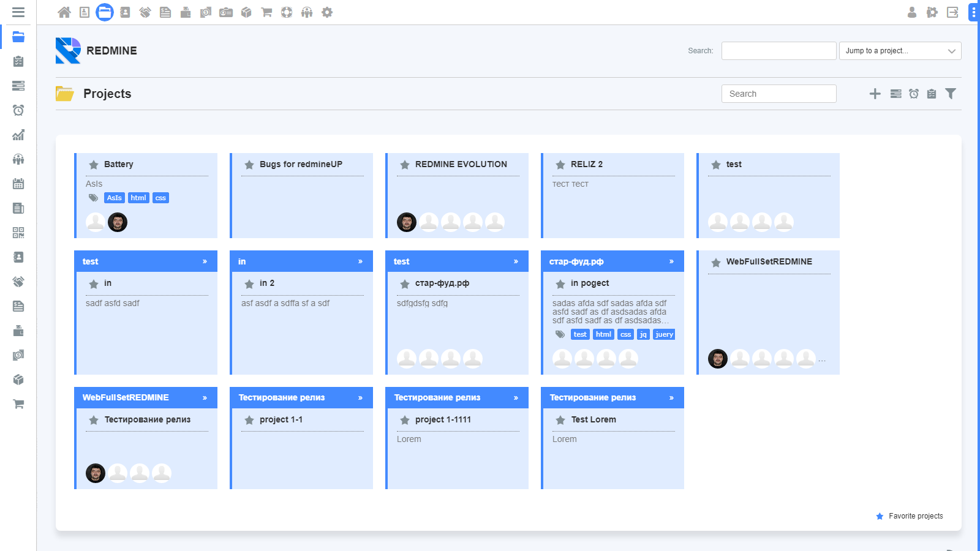This screenshot has width=980, height=551.
Task: Open the contacts address book icon
Action: [125, 12]
